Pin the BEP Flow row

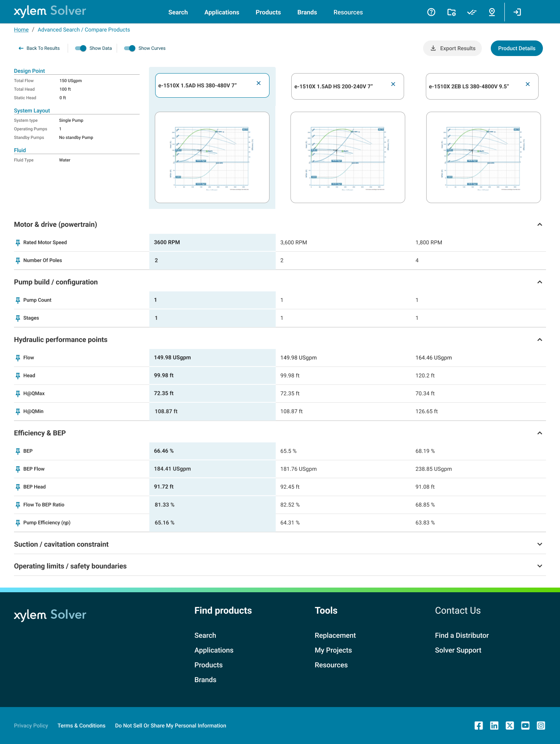click(17, 469)
